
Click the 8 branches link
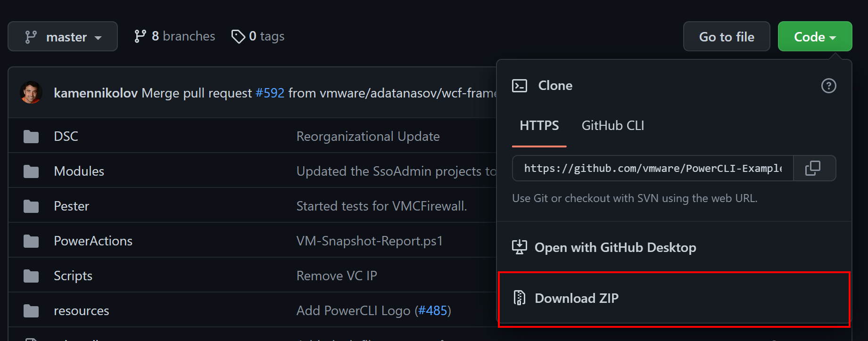(x=174, y=36)
